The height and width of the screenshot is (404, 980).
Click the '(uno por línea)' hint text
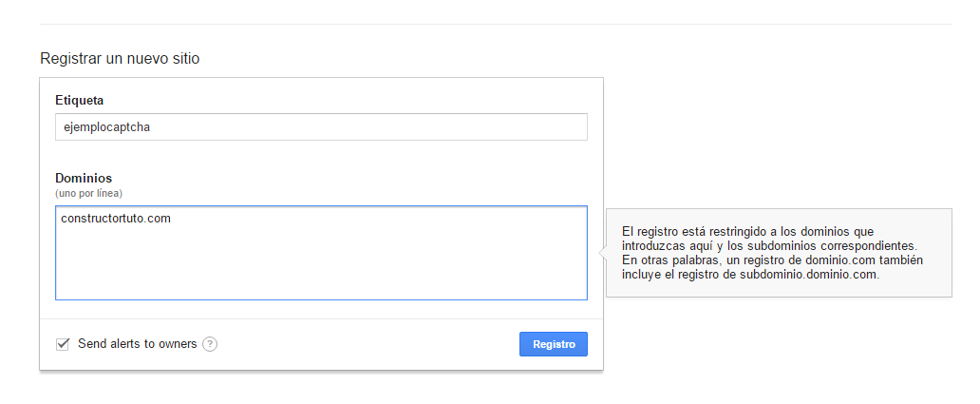(88, 193)
